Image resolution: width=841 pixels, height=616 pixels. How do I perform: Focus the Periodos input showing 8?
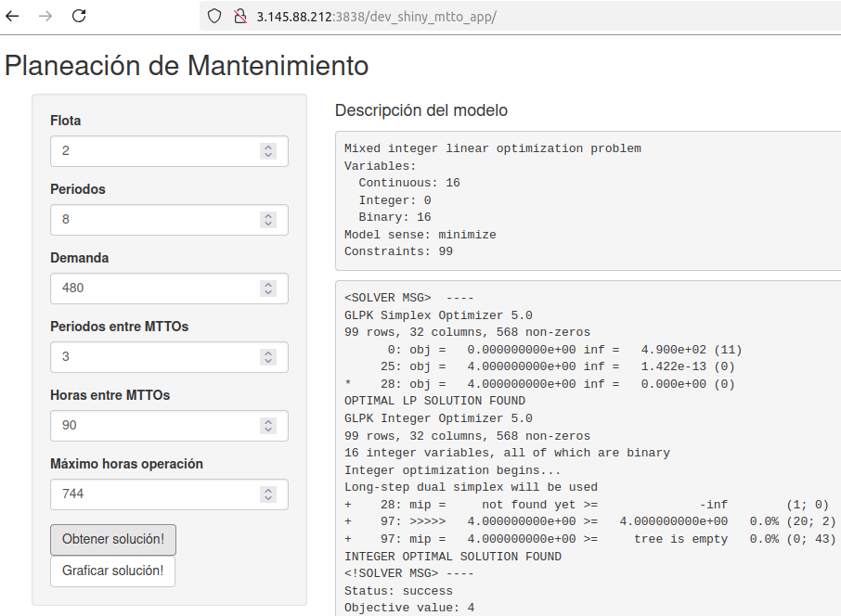coord(169,220)
